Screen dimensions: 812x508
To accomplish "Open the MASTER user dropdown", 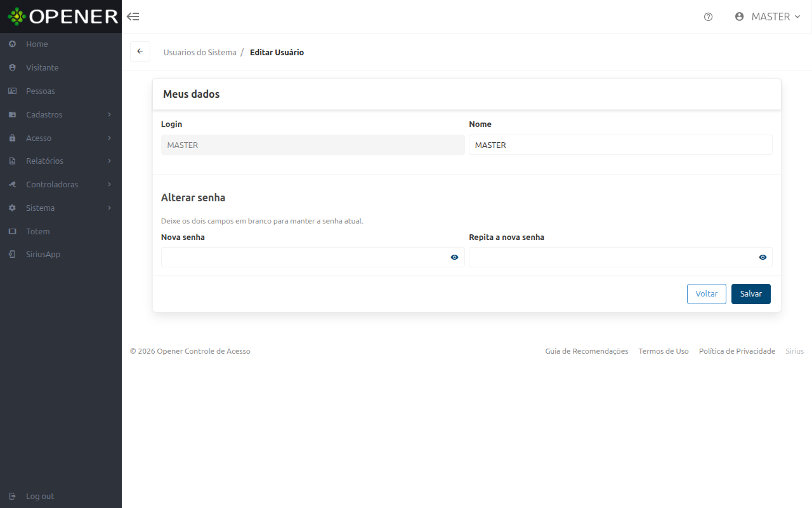I will (x=768, y=17).
